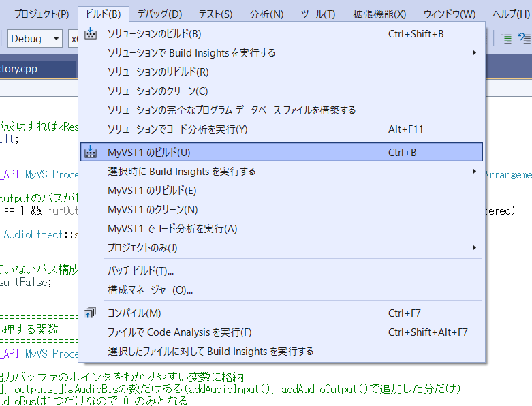
Task: Open the Debug configuration dropdown
Action: click(x=35, y=39)
